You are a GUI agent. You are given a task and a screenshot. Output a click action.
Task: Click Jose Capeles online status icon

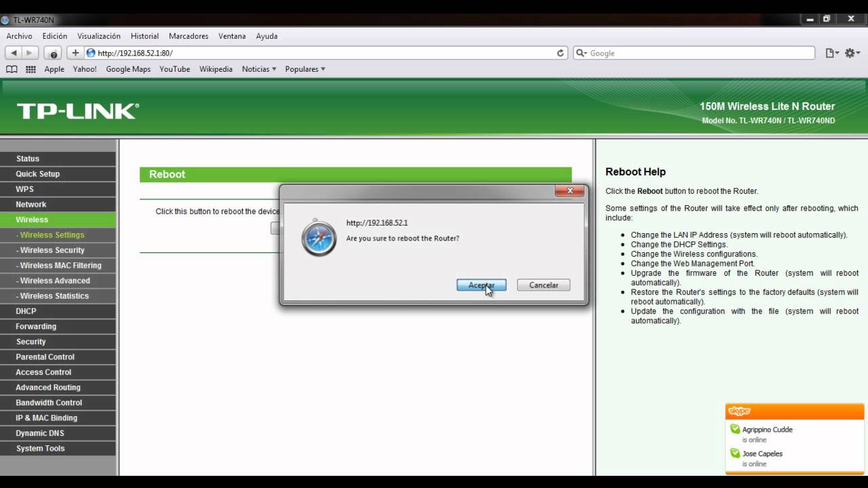(734, 453)
